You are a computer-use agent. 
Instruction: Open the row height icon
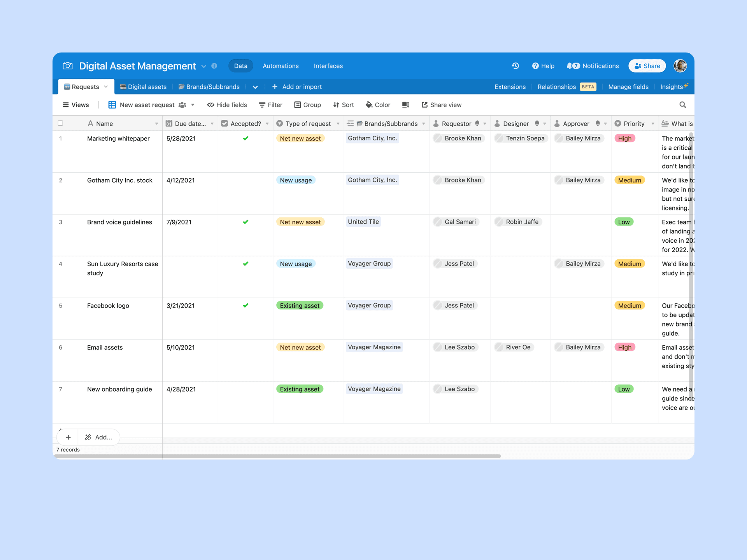point(405,105)
